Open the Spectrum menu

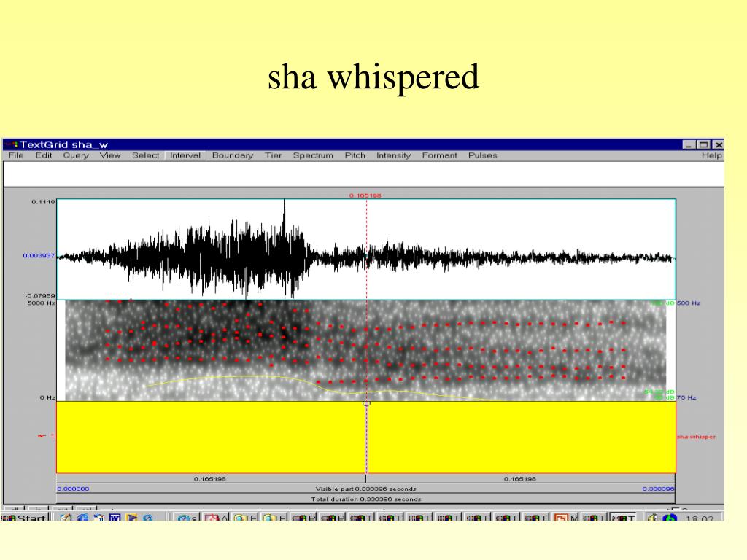(313, 155)
